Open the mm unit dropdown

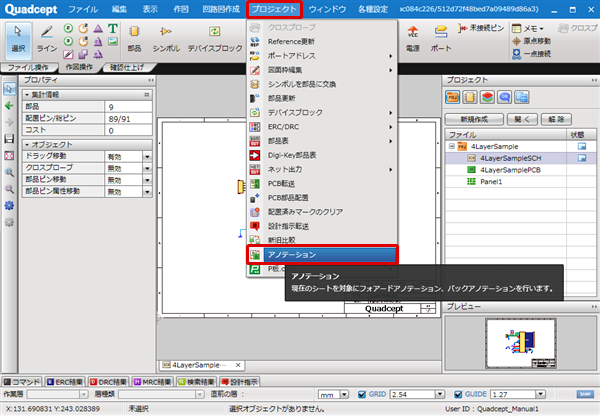(344, 394)
